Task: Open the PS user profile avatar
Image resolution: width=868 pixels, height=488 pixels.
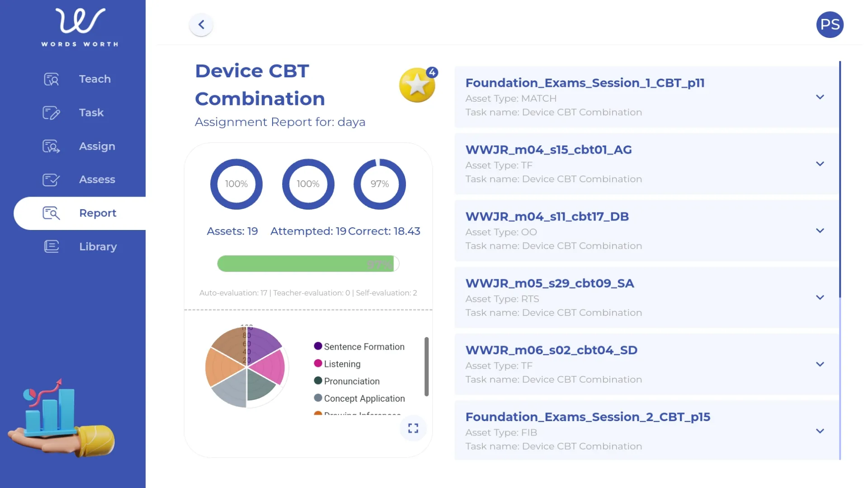Action: click(x=830, y=24)
